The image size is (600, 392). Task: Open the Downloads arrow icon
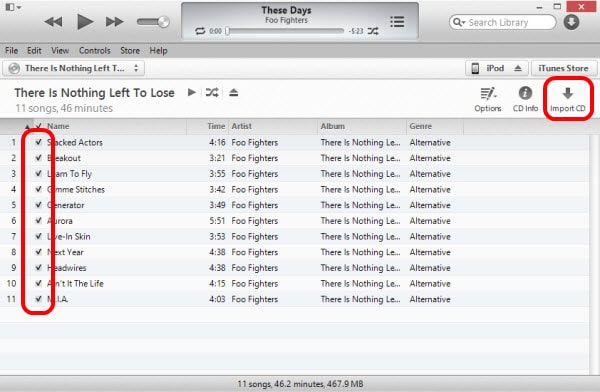click(571, 22)
